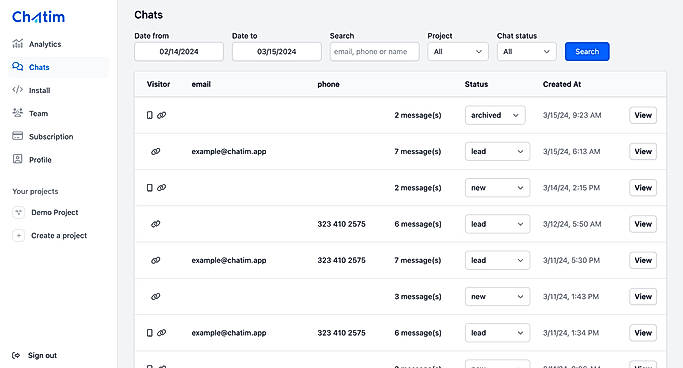Viewport: 683px width, 368px height.
Task: Click the plus icon beside Create a project
Action: [18, 235]
